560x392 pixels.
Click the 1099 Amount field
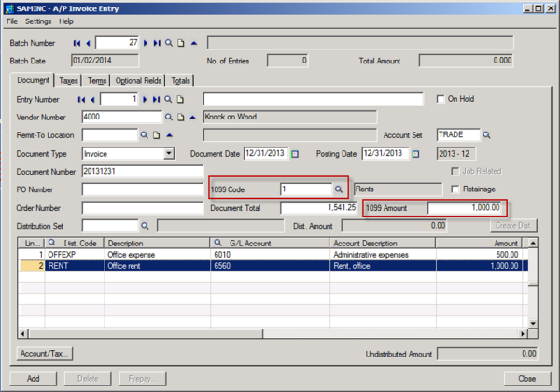click(465, 208)
